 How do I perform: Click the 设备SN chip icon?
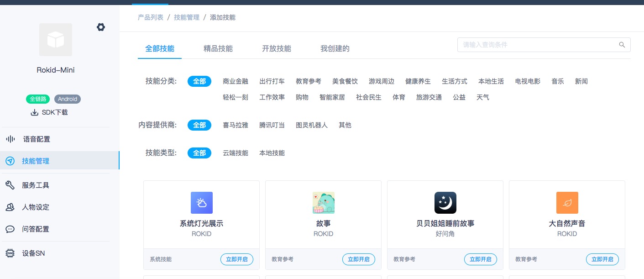coord(10,253)
